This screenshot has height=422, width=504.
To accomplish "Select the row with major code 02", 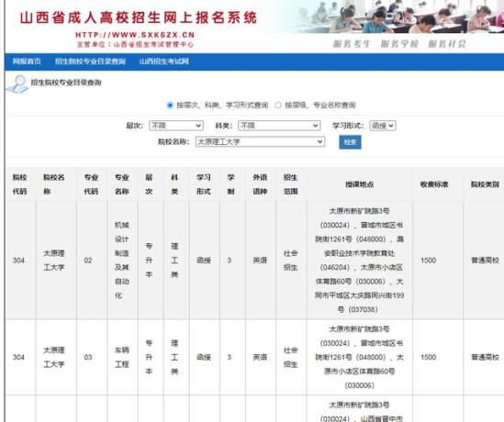I will point(254,261).
